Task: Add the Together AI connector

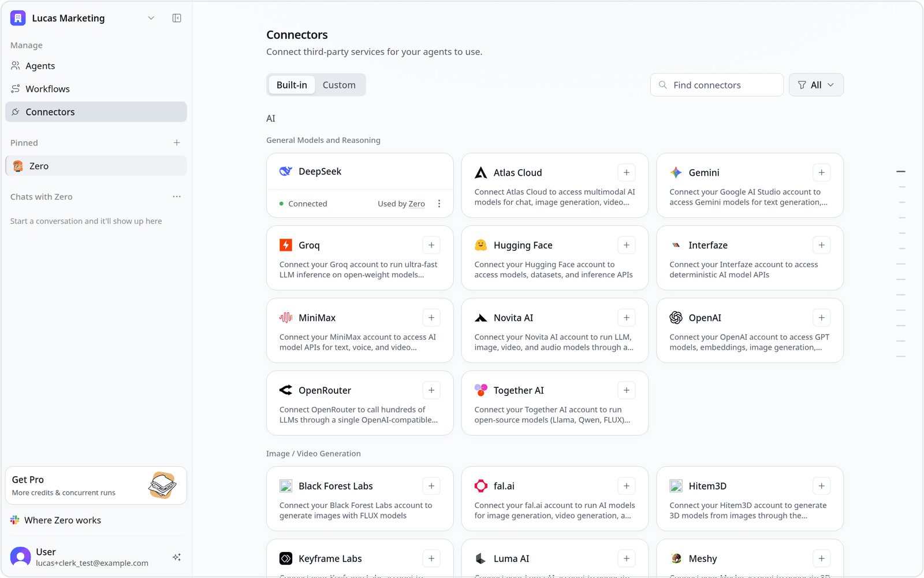Action: coord(627,390)
